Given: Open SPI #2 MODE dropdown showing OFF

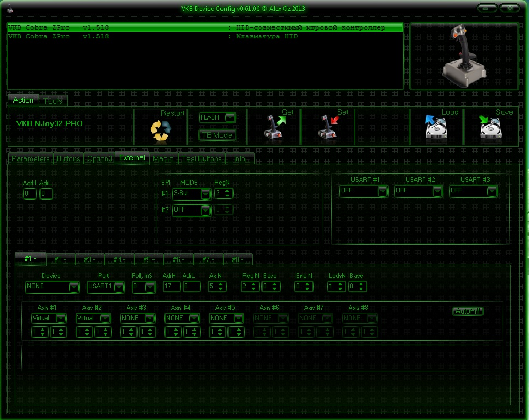Looking at the screenshot, I should point(191,210).
